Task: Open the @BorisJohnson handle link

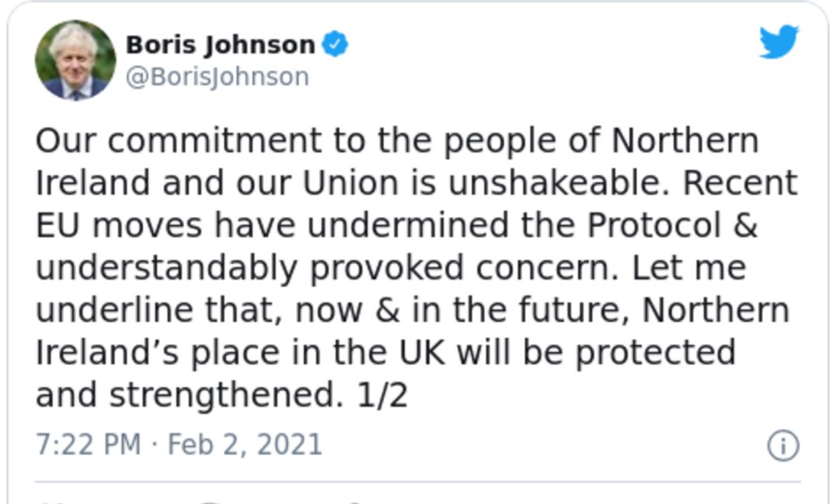Action: (216, 76)
